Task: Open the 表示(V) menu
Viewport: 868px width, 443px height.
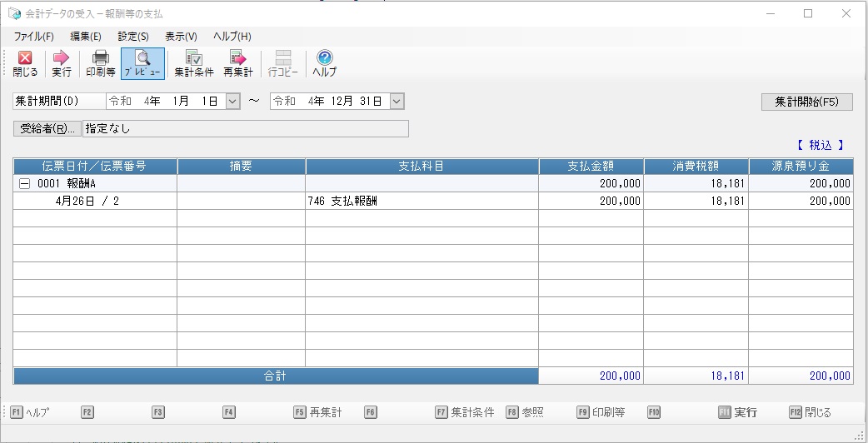Action: click(181, 37)
